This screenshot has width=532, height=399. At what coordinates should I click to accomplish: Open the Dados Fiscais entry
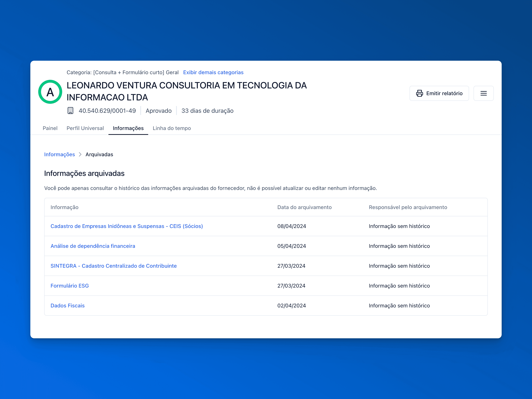[x=68, y=306]
